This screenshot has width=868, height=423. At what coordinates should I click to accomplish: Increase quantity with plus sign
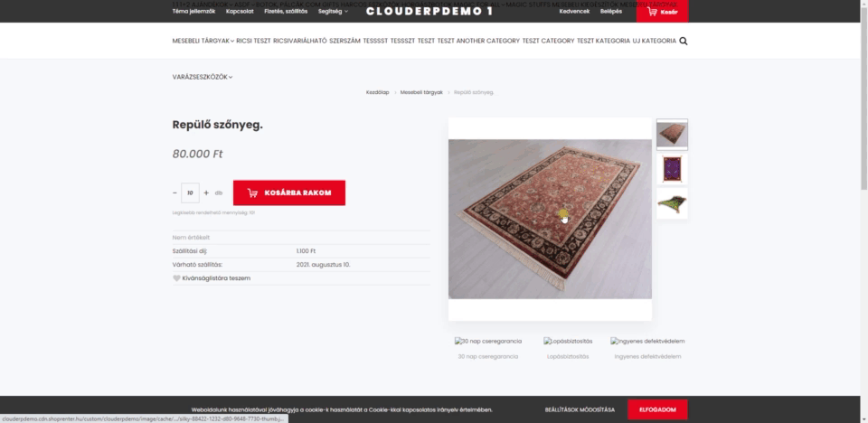pos(206,193)
